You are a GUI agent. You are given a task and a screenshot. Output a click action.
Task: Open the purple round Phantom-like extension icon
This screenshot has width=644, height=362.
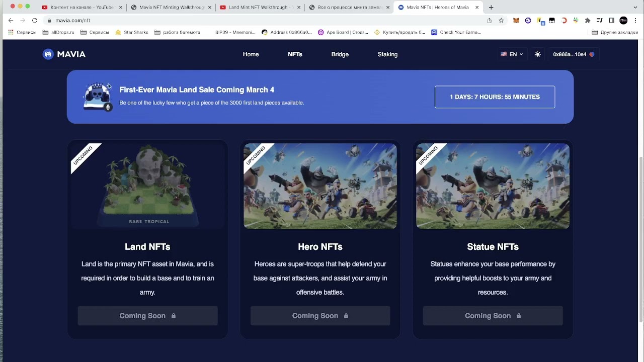coord(528,21)
